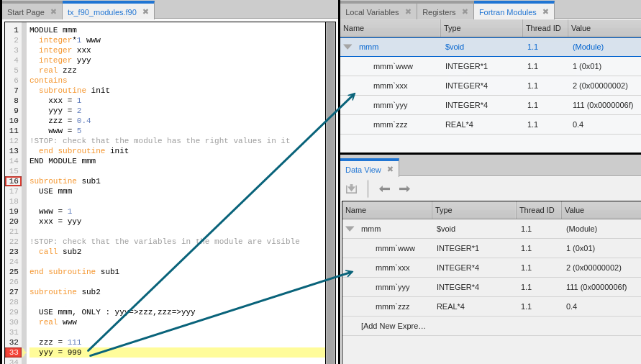Collapse mmm module in Fortran Modules panel

click(347, 47)
